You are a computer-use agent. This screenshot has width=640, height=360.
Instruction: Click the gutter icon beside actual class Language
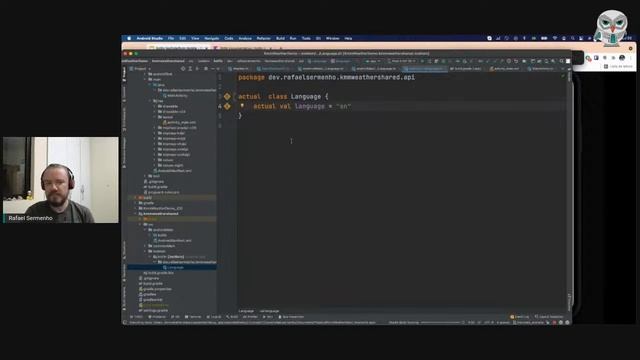tap(227, 97)
